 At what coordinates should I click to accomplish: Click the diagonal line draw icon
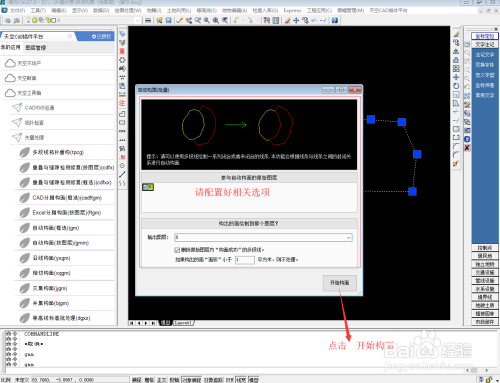tap(122, 174)
